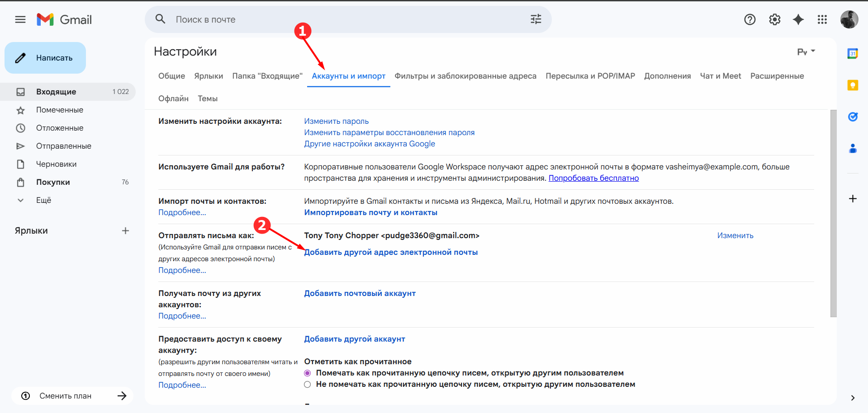Select Не помечать как прочитанную radio
The width and height of the screenshot is (868, 413).
click(308, 385)
